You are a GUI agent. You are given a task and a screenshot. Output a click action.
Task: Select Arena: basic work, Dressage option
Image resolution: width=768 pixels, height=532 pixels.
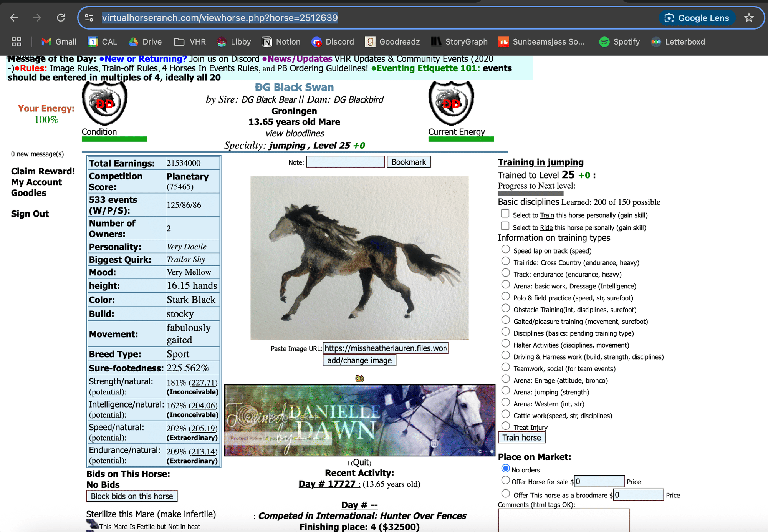click(506, 285)
